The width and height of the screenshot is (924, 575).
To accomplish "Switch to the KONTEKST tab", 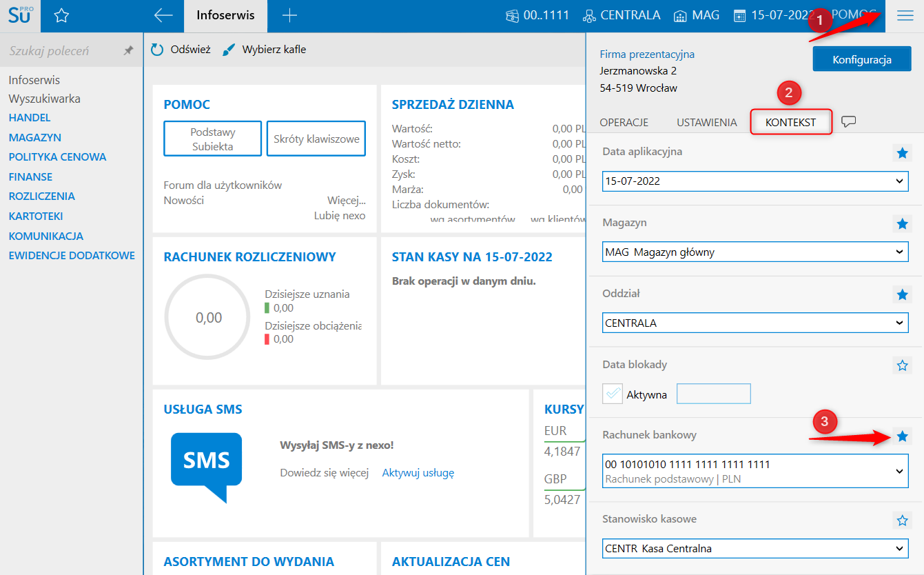I will [x=791, y=122].
